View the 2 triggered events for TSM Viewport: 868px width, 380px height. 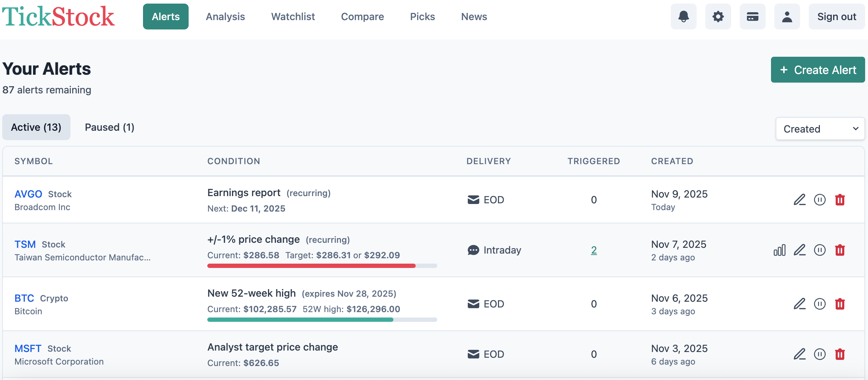tap(594, 250)
